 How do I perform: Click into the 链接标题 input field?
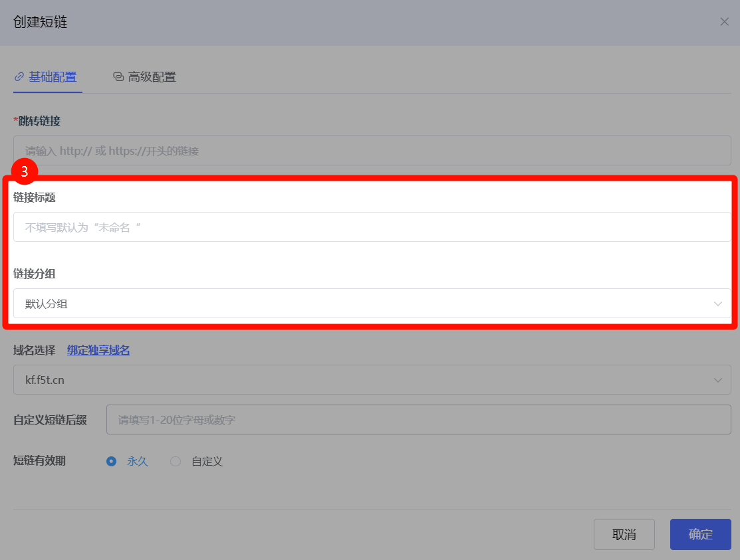point(372,227)
